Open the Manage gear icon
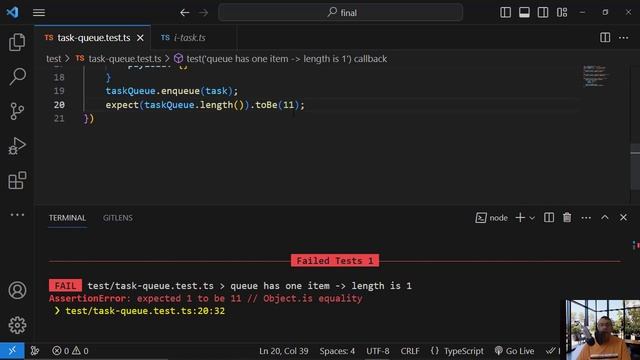Viewport: 640px width, 360px height. [17, 325]
